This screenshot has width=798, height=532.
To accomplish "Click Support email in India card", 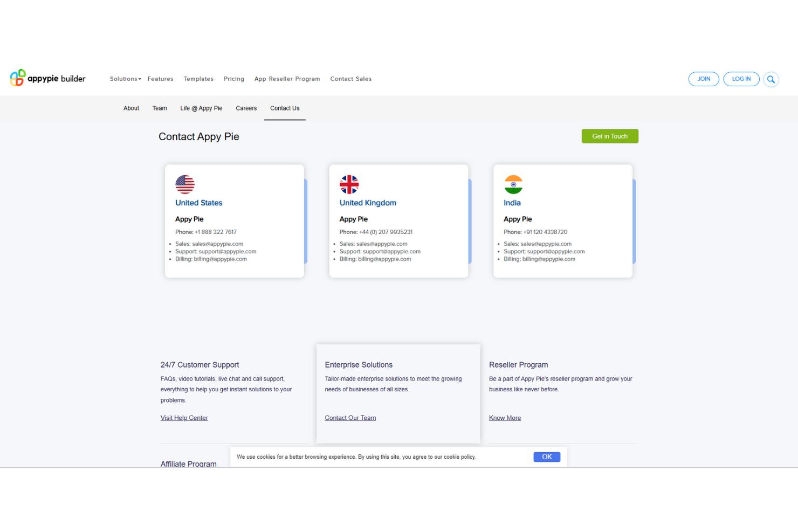I will point(556,251).
